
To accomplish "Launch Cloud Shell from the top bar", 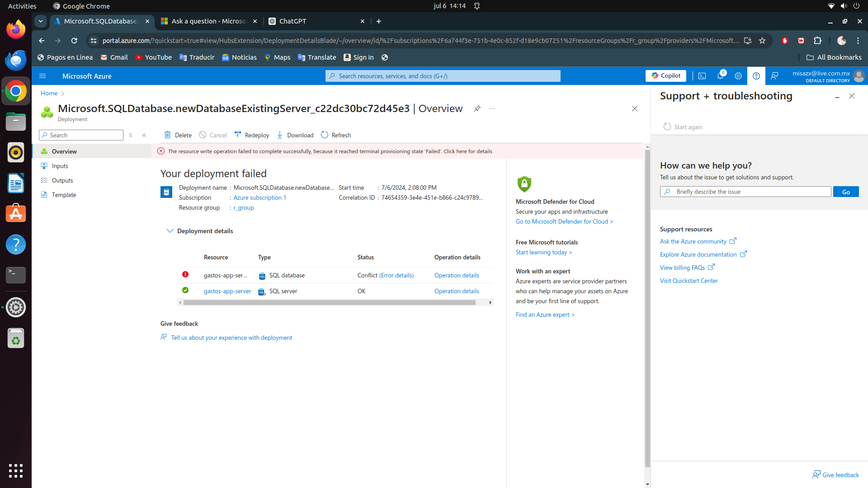I will 702,76.
